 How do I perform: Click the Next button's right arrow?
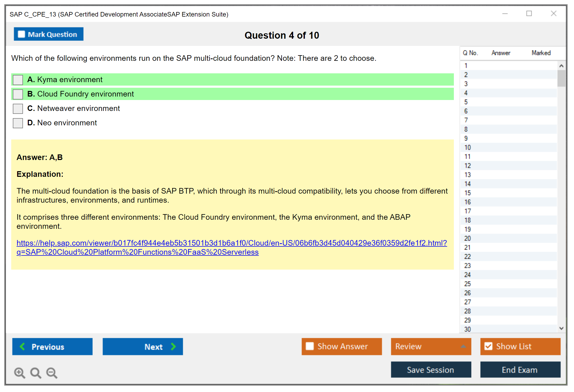pos(174,346)
